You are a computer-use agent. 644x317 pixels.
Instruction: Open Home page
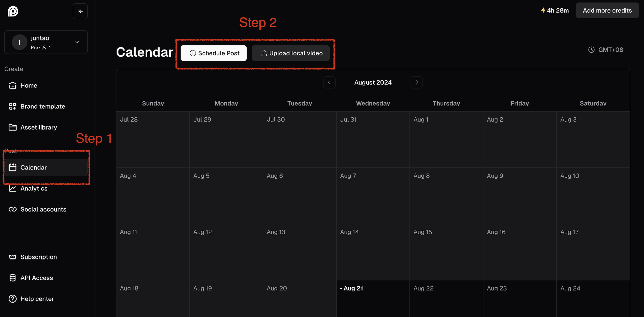click(x=46, y=86)
